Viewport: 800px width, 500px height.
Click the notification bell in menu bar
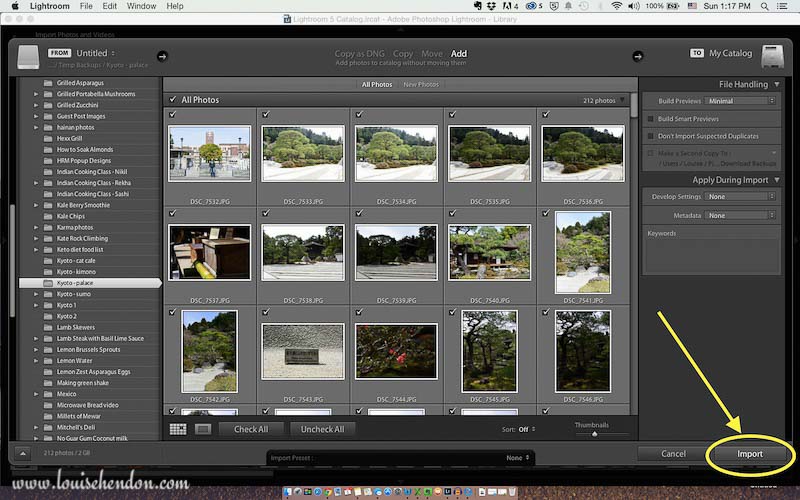568,6
